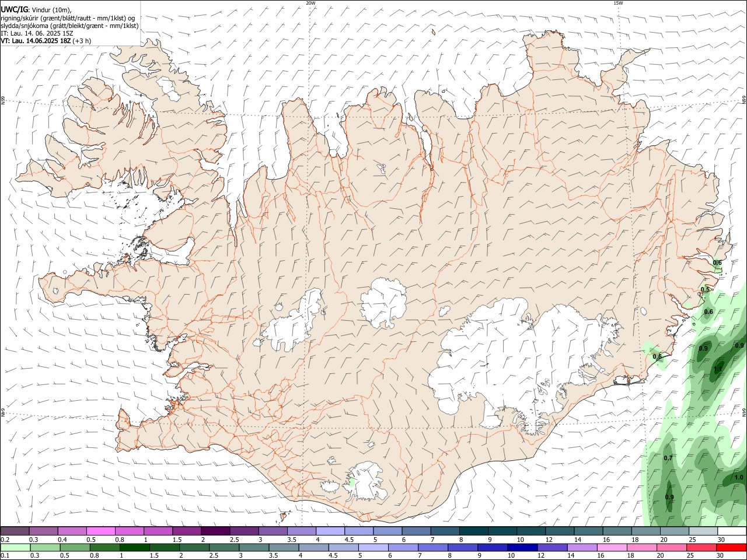Select the top-row snow swatch labeled 8
Image resolution: width=747 pixels, height=560 pixels.
(x=474, y=531)
